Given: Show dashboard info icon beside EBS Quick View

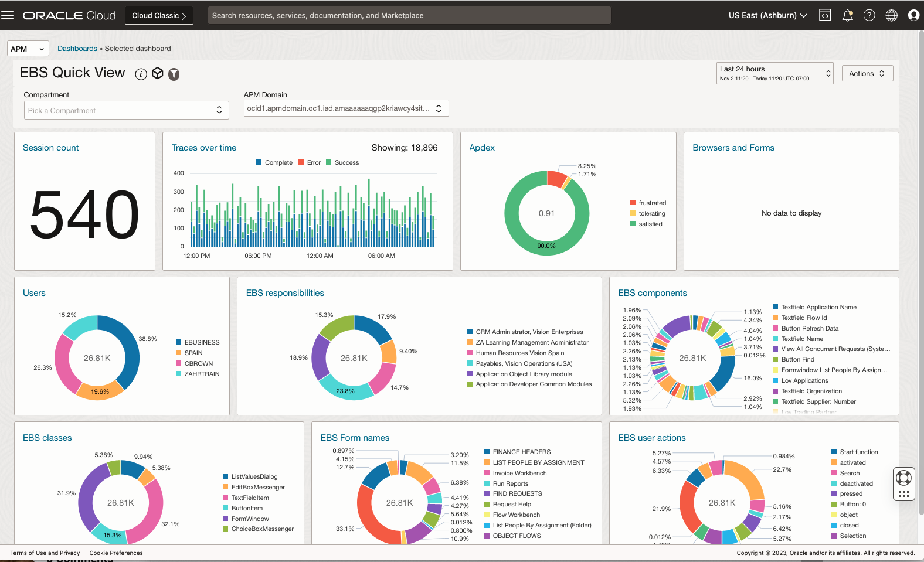Looking at the screenshot, I should (x=141, y=74).
